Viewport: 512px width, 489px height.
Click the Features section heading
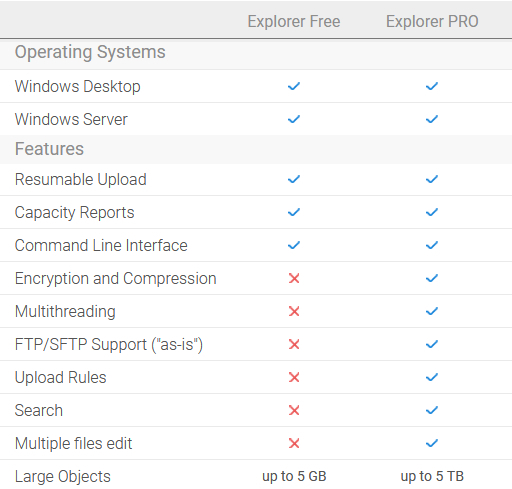[49, 149]
